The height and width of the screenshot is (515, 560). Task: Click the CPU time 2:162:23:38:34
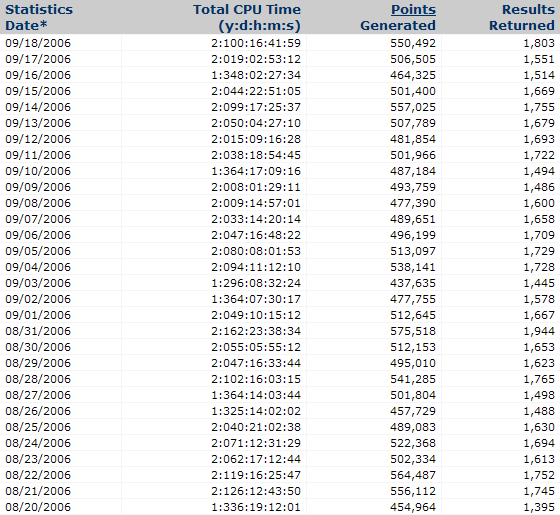(256, 331)
